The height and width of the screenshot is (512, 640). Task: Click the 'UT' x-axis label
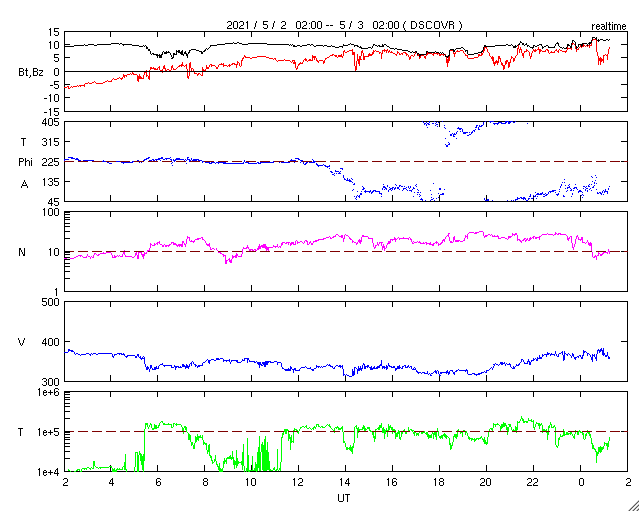344,498
